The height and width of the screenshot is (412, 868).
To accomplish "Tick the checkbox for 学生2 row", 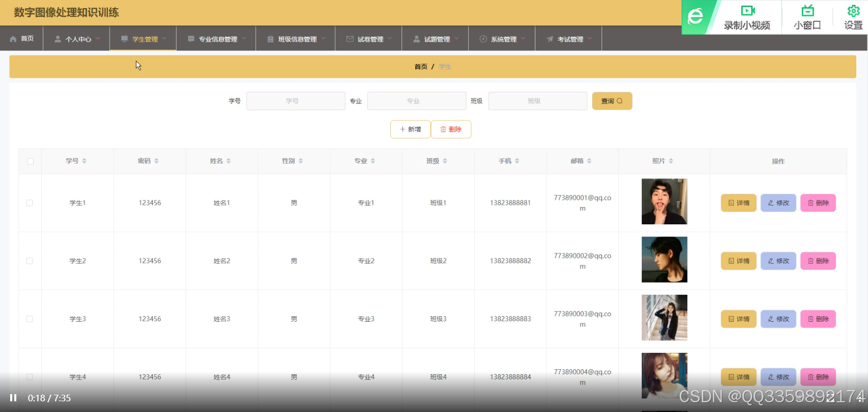I will [30, 261].
